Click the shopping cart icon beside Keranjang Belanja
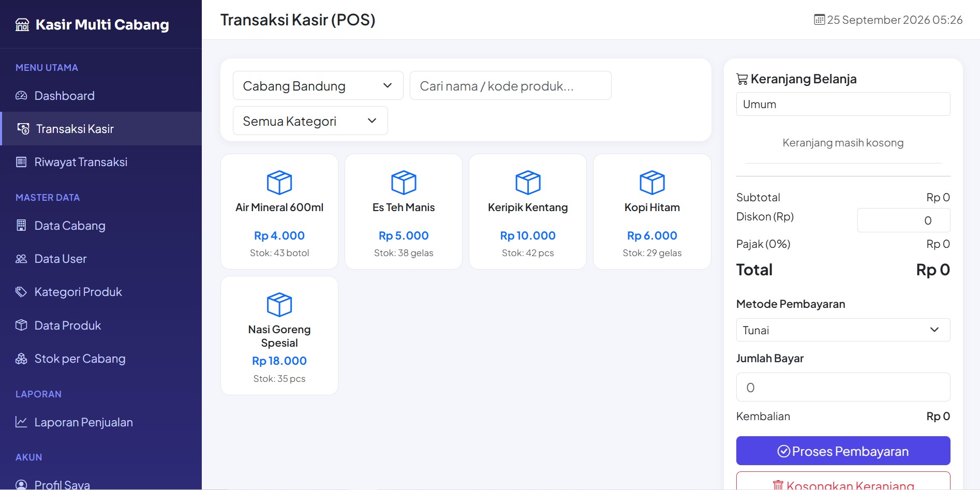 742,79
